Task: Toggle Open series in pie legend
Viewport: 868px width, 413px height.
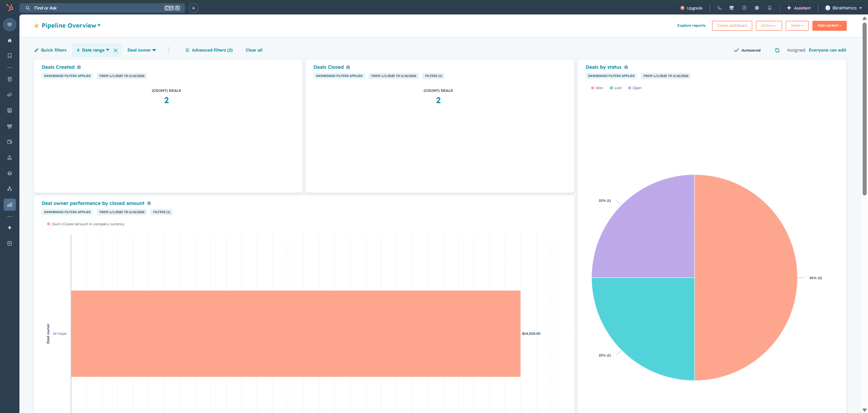Action: point(635,88)
